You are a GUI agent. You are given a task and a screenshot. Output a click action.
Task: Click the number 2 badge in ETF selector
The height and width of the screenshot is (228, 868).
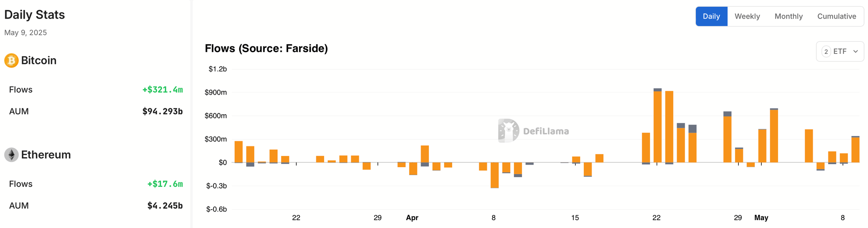click(x=826, y=51)
